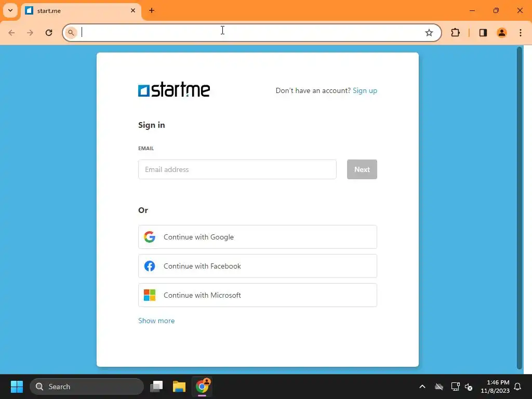Image resolution: width=532 pixels, height=399 pixels.
Task: Continue with Google sign-in
Action: point(258,237)
